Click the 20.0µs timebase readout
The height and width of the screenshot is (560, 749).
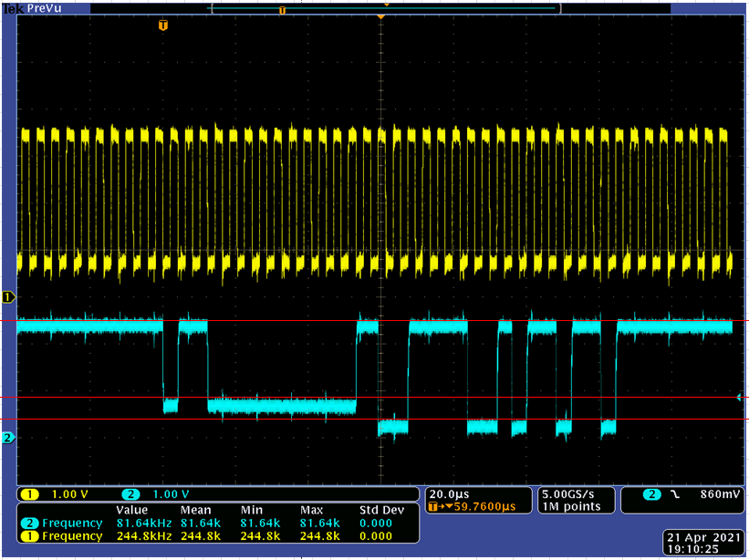click(450, 494)
